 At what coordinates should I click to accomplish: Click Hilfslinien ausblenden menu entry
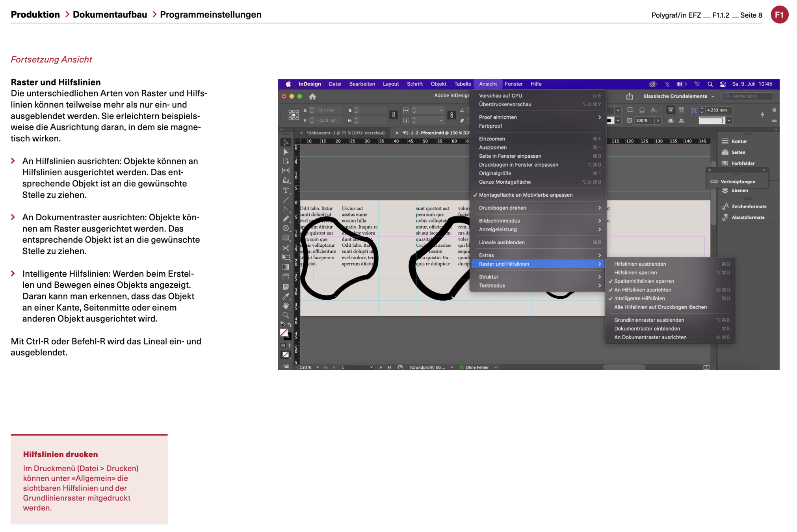pos(640,264)
